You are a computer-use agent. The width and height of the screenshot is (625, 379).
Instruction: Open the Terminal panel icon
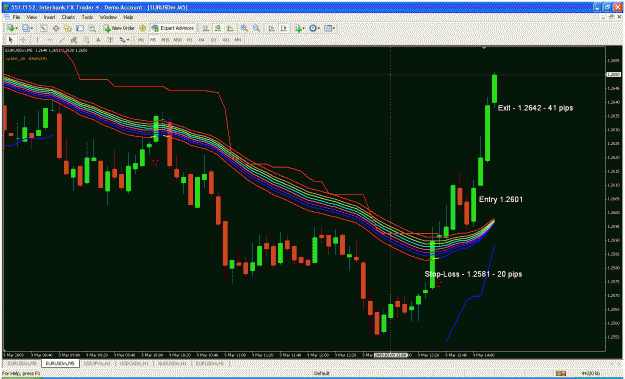(x=80, y=28)
